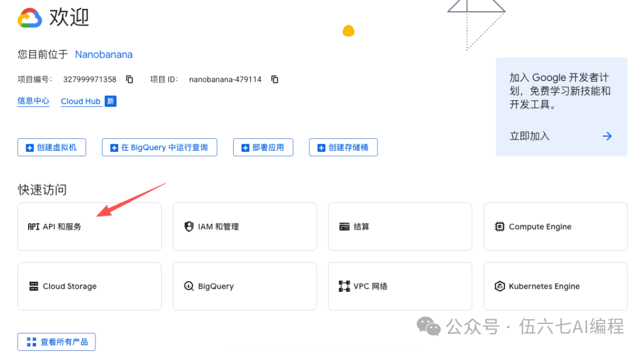Open the Compute Engine card
Screen dimensions: 644x352
(x=555, y=226)
